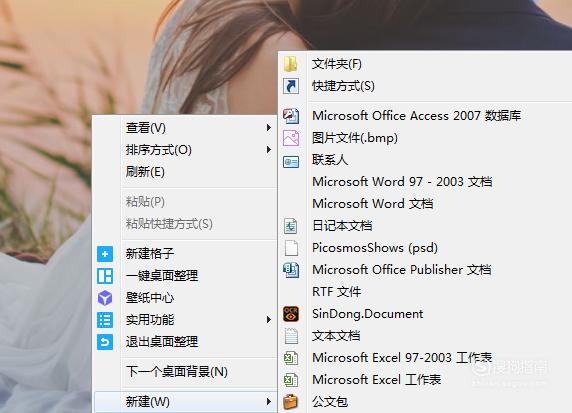Expand the 查看(V) submenu arrow
This screenshot has height=413, width=572.
[269, 127]
